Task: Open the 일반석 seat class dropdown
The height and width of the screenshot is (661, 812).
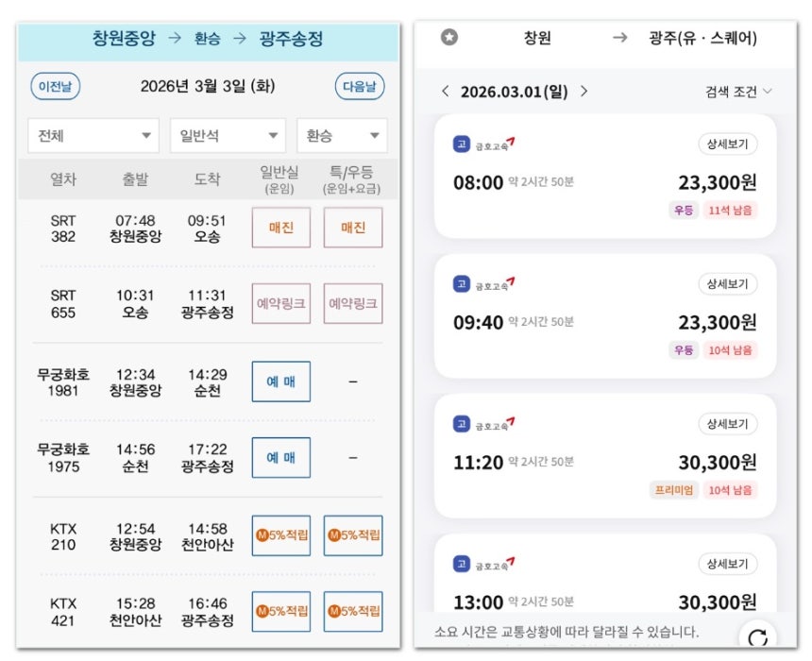Action: coord(227,136)
